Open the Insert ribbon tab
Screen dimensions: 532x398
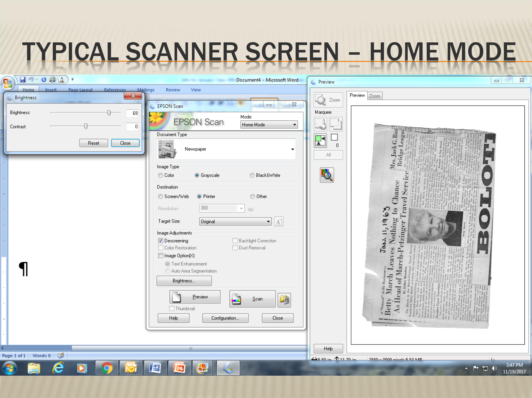(x=51, y=89)
